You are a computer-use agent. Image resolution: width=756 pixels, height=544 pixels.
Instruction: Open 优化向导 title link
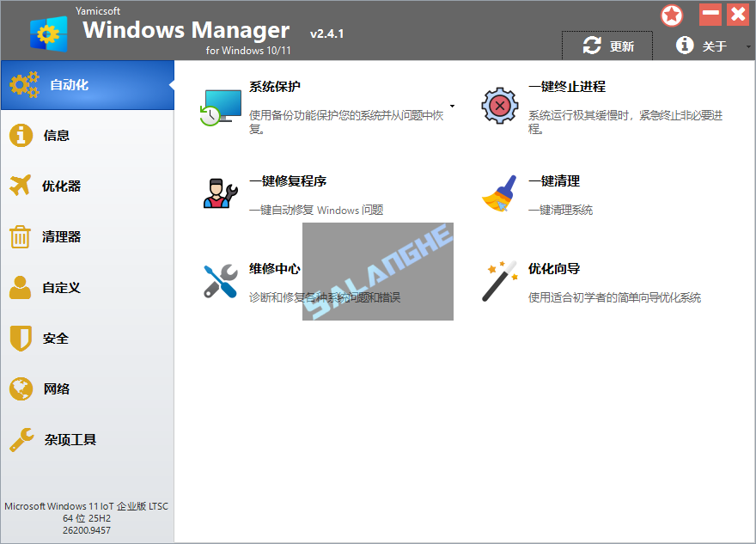point(554,269)
